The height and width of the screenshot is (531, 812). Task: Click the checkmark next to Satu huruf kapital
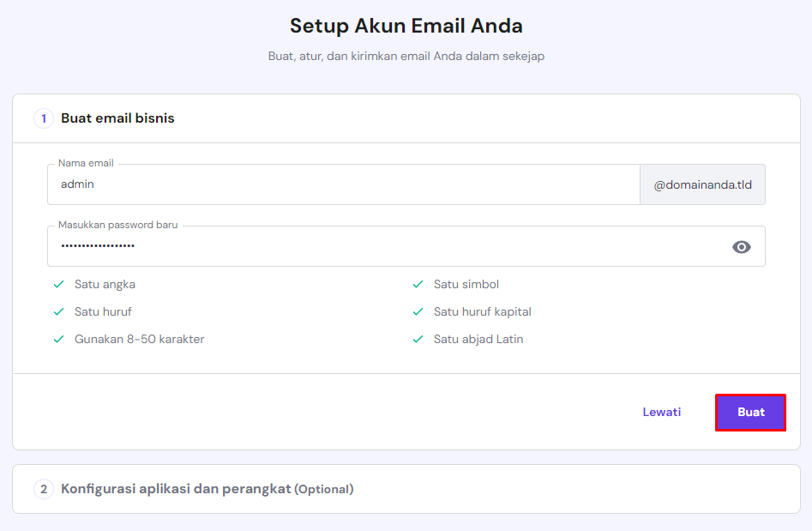[x=418, y=311]
